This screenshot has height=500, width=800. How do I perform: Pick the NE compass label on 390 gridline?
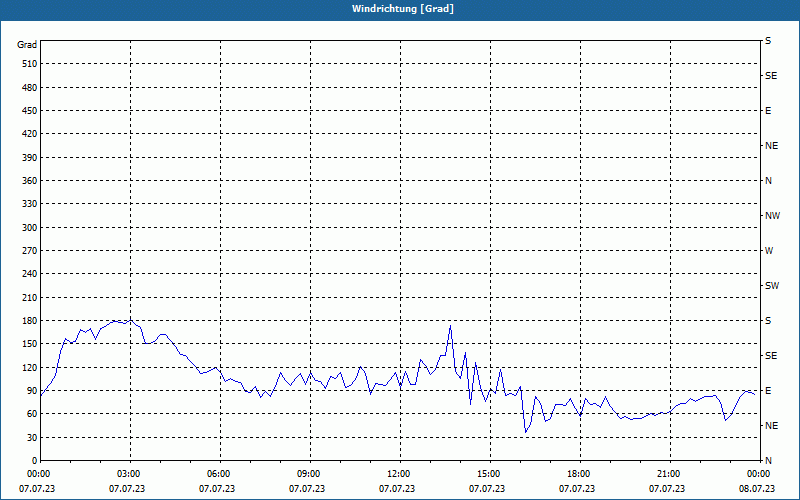pos(772,146)
